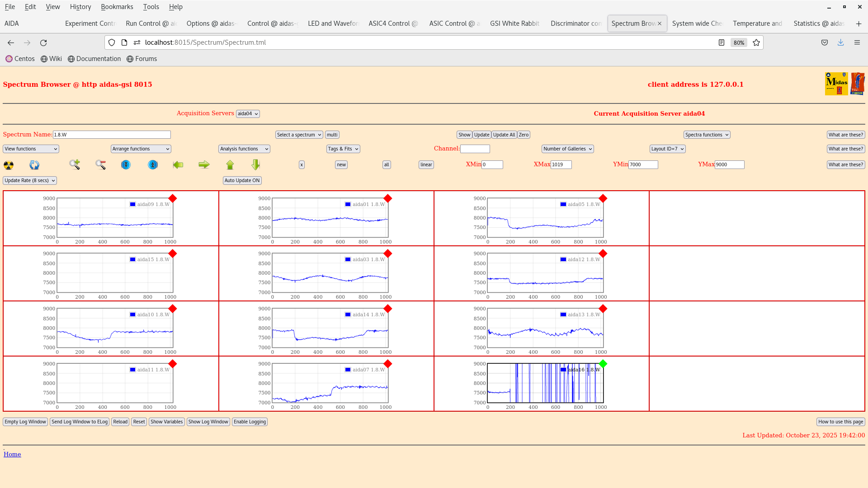Click the green up arrow icon
Viewport: 868px width, 488px height.
point(230,165)
